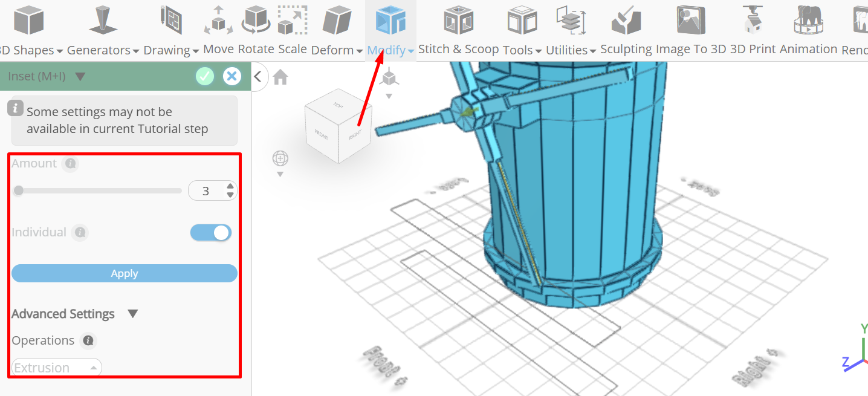Toggle the Individual switch
This screenshot has height=396, width=868.
coord(211,233)
